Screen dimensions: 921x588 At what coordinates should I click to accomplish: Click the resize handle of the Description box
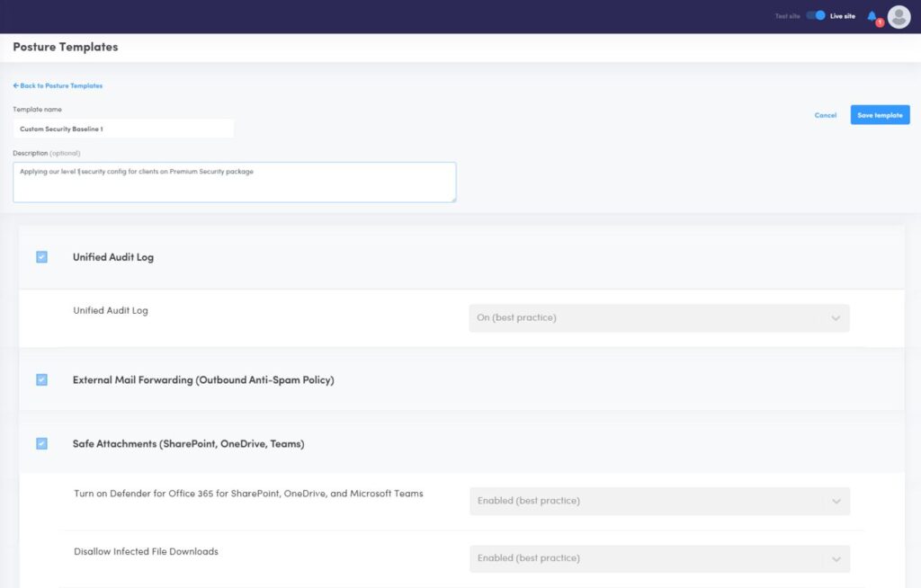[453, 200]
